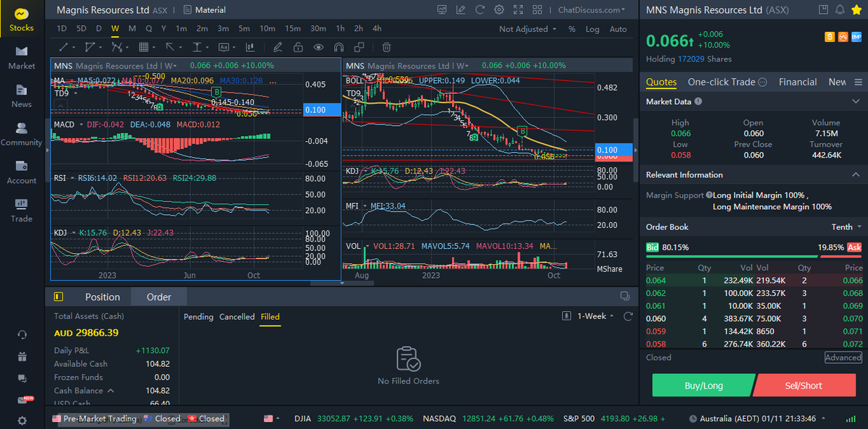Click the chart monitor icon in header
Image resolution: width=868 pixels, height=429 pixels.
click(x=442, y=9)
